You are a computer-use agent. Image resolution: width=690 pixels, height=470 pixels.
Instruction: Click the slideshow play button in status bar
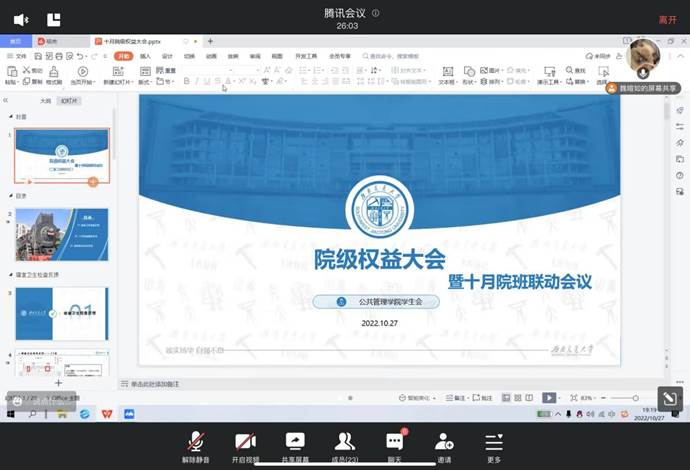(x=548, y=398)
